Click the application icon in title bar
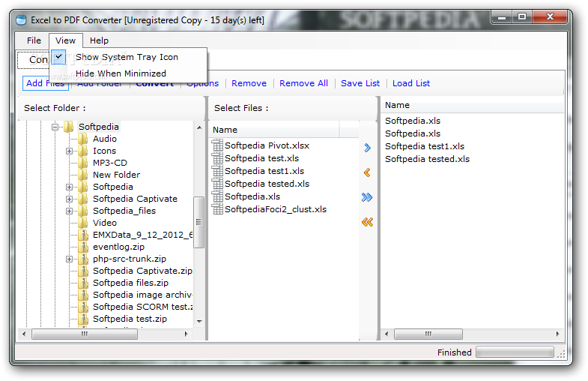 tap(22, 20)
